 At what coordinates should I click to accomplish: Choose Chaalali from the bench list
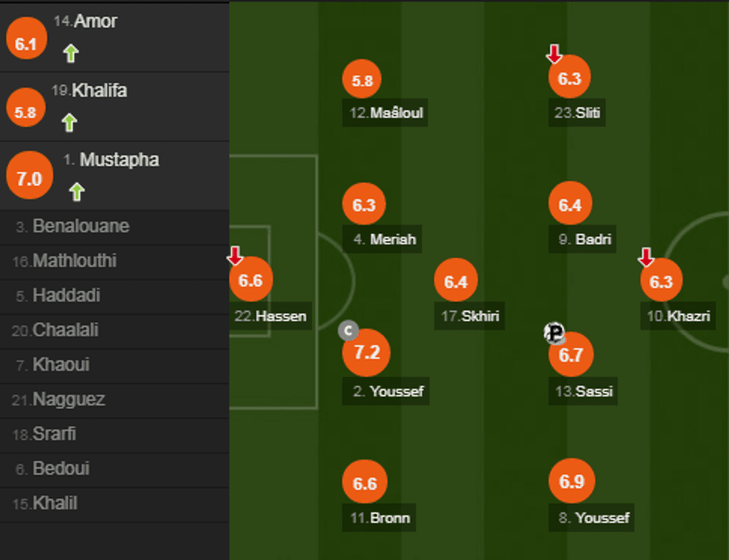click(x=65, y=330)
